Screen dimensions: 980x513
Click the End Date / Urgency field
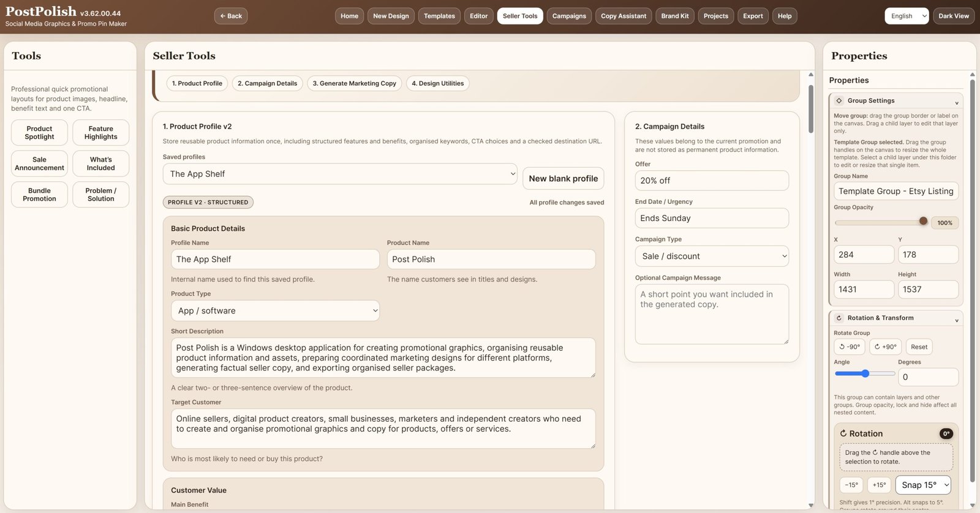click(x=712, y=218)
